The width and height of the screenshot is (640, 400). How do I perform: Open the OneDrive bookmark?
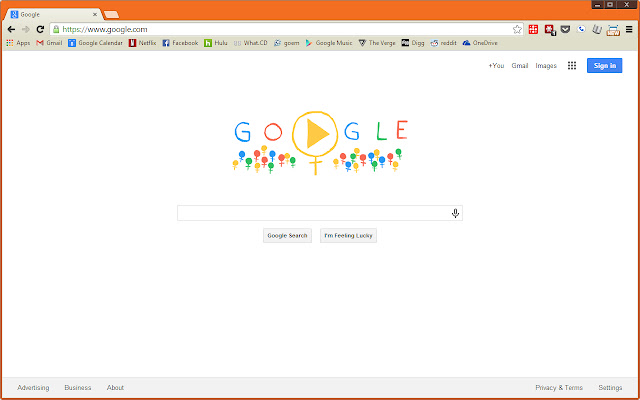pos(480,43)
